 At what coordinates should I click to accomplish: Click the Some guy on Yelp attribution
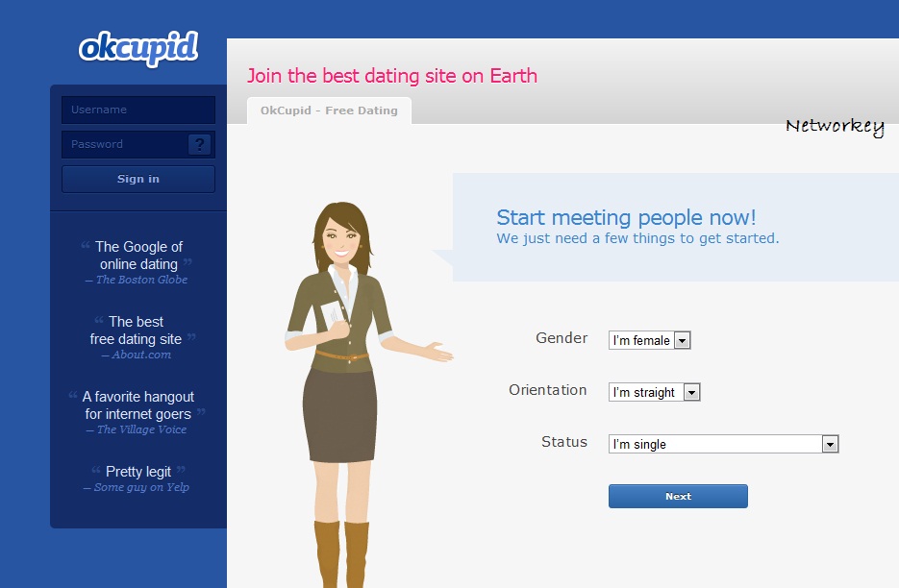pyautogui.click(x=137, y=487)
